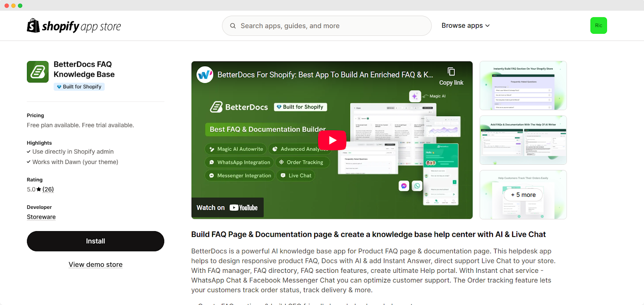The height and width of the screenshot is (305, 644).
Task: Open the green Ric account avatar
Action: pyautogui.click(x=599, y=25)
